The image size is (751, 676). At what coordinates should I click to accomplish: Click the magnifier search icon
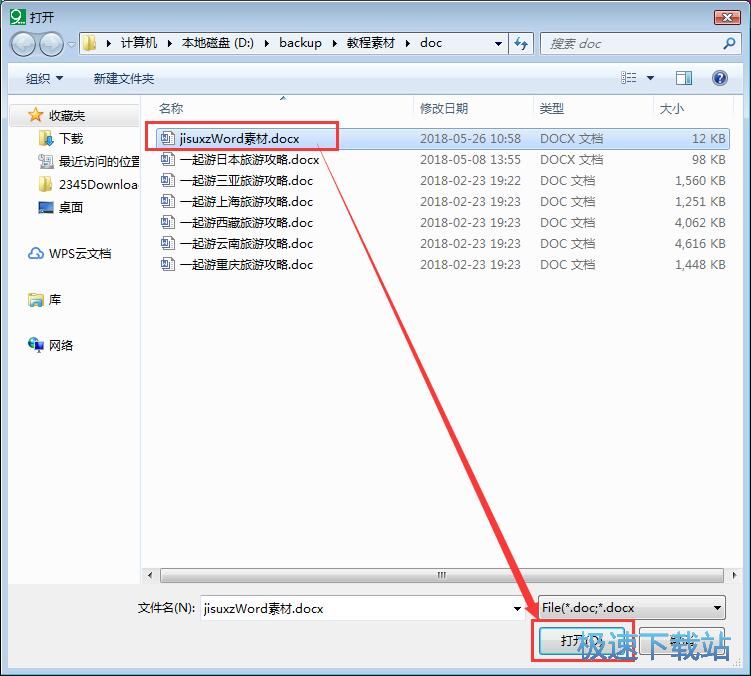729,44
